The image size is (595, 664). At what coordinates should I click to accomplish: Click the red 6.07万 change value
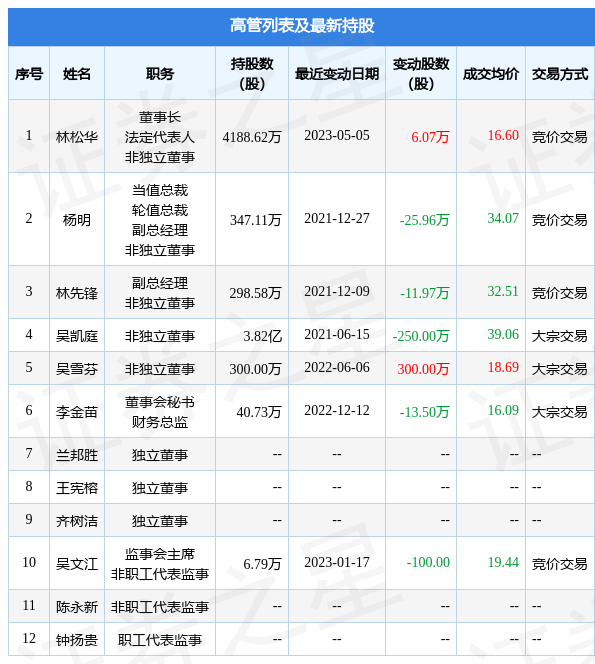pos(430,137)
